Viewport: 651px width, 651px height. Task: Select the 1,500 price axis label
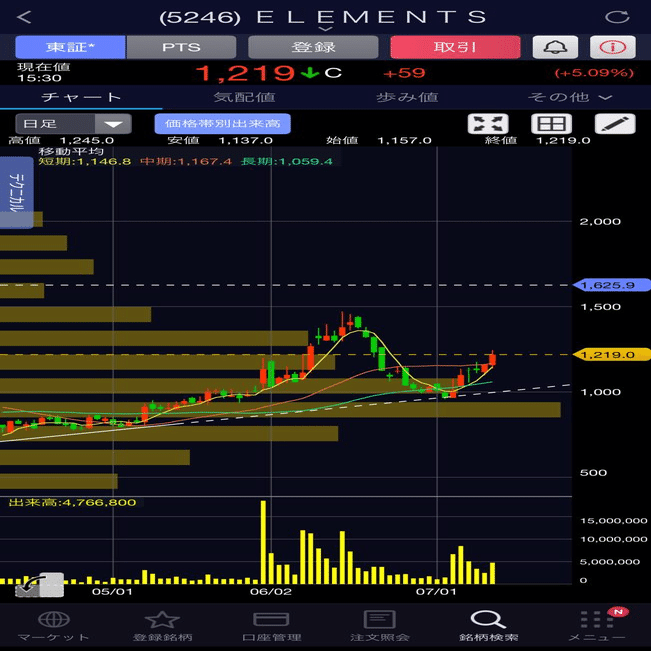(x=600, y=306)
